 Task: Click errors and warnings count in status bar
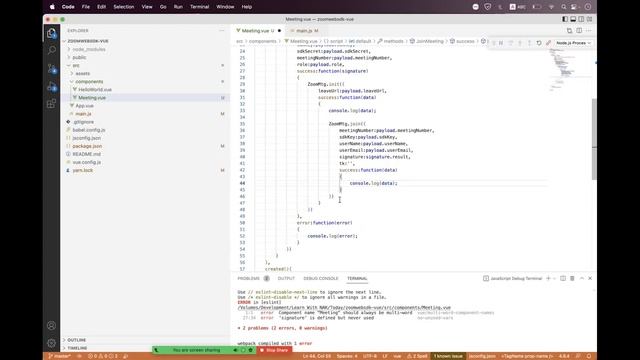[x=103, y=356]
